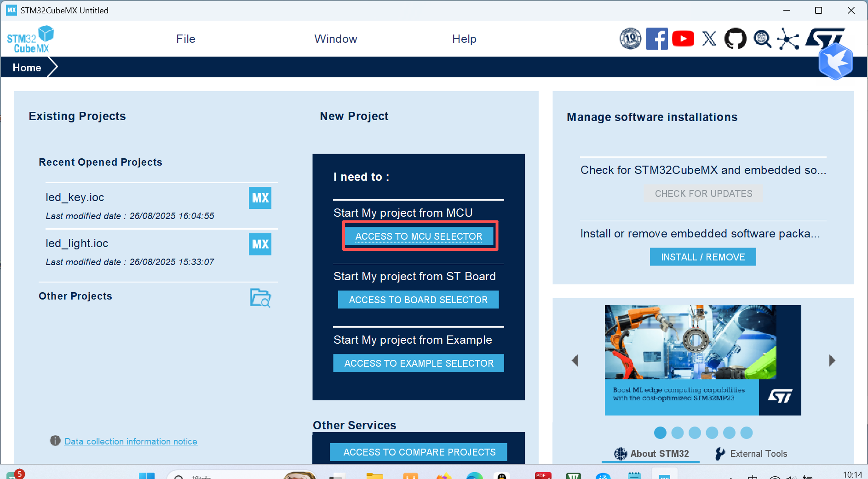
Task: Click the ST community network icon
Action: click(788, 39)
